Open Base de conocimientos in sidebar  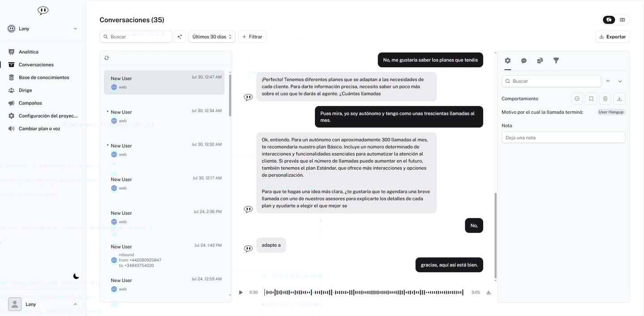[x=44, y=77]
